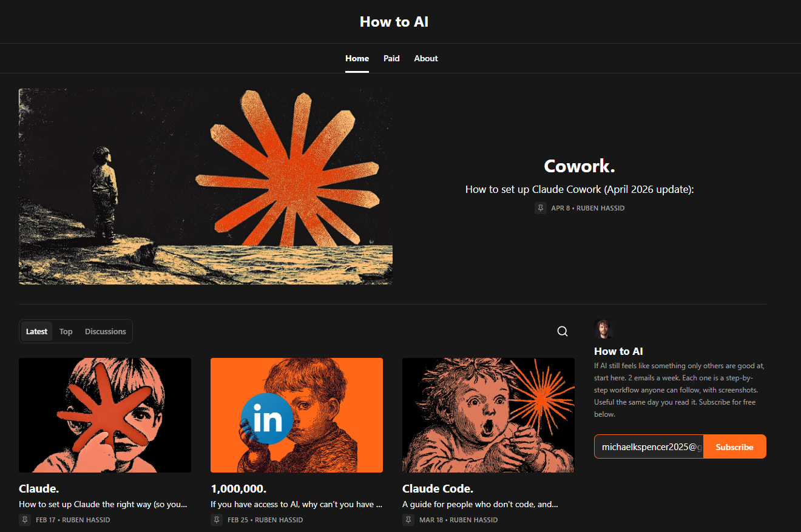
Task: Click subtitle 'How to set up Claude Cowork (April 2026 update):'
Action: tap(580, 189)
